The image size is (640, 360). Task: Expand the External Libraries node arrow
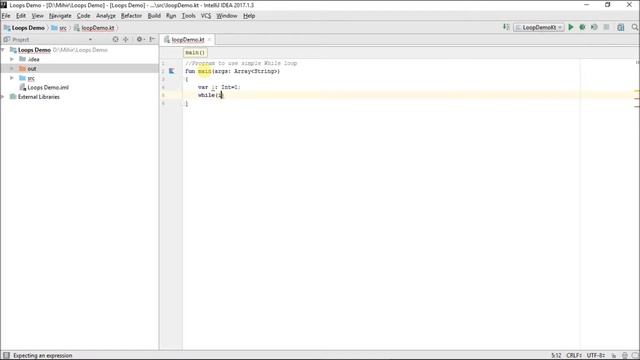click(x=3, y=97)
